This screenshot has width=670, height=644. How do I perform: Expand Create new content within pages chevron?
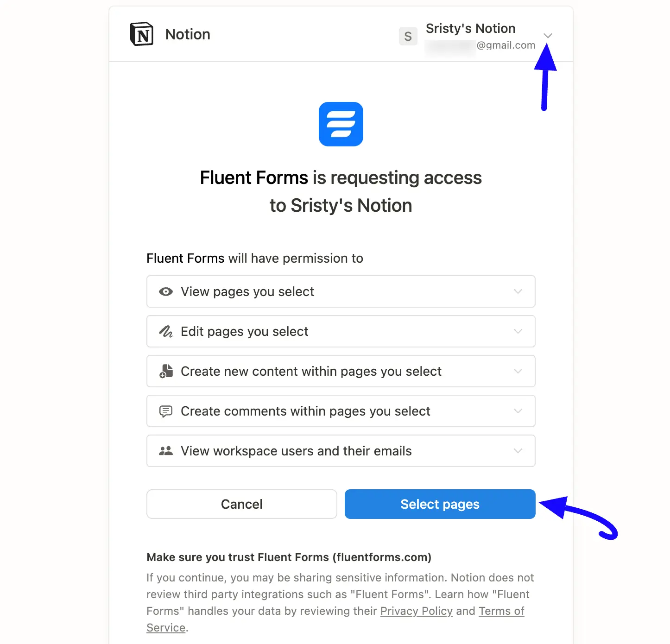tap(518, 371)
